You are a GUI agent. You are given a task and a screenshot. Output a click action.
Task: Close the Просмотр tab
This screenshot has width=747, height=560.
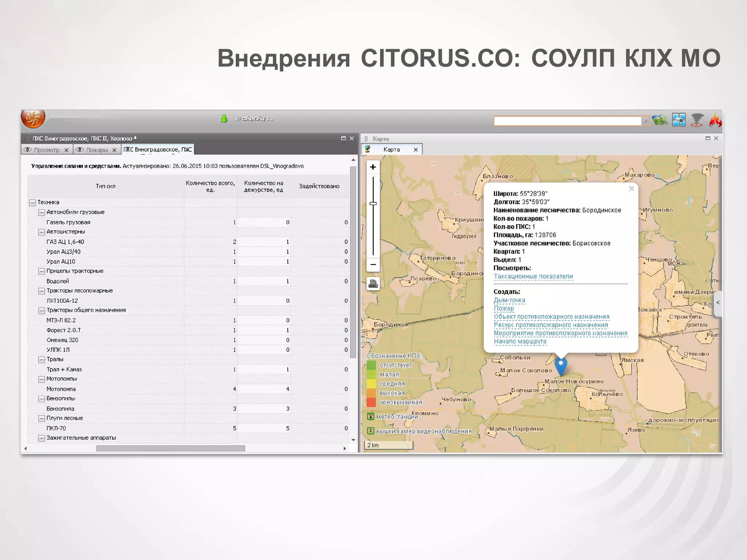pos(66,150)
